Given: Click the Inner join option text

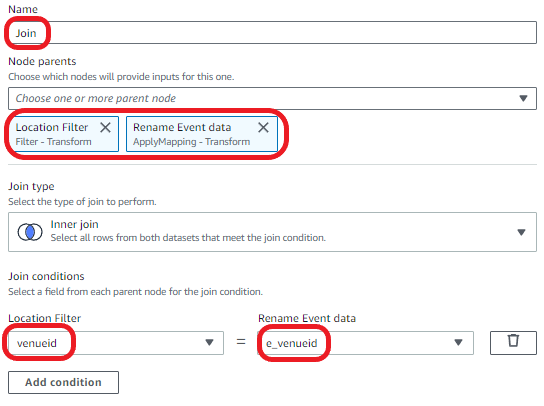Looking at the screenshot, I should pyautogui.click(x=75, y=225).
